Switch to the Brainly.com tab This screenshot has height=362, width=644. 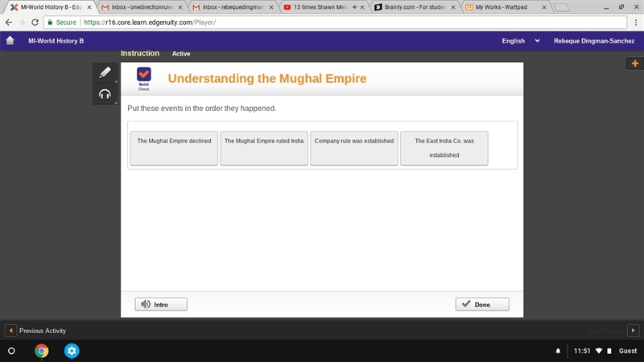[x=415, y=7]
